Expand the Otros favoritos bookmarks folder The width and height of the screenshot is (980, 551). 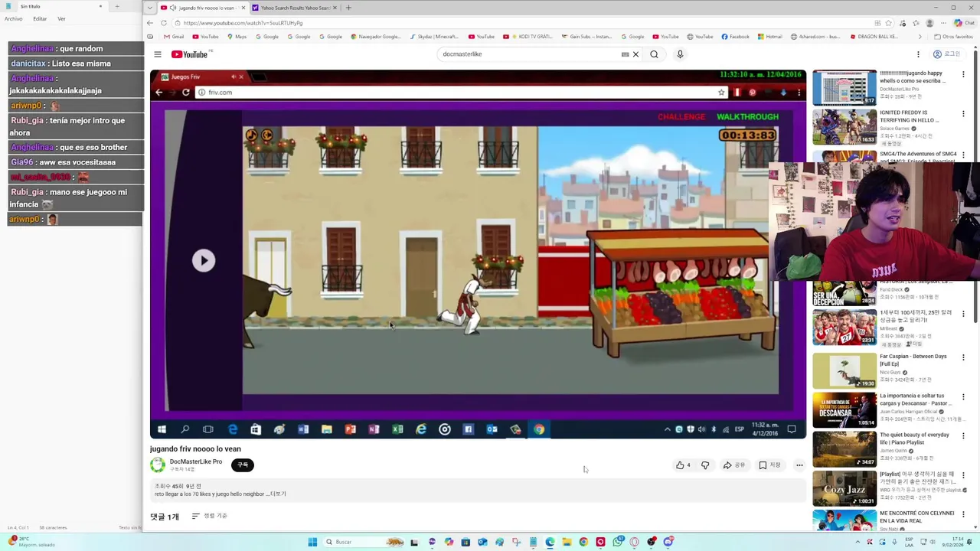pyautogui.click(x=953, y=37)
